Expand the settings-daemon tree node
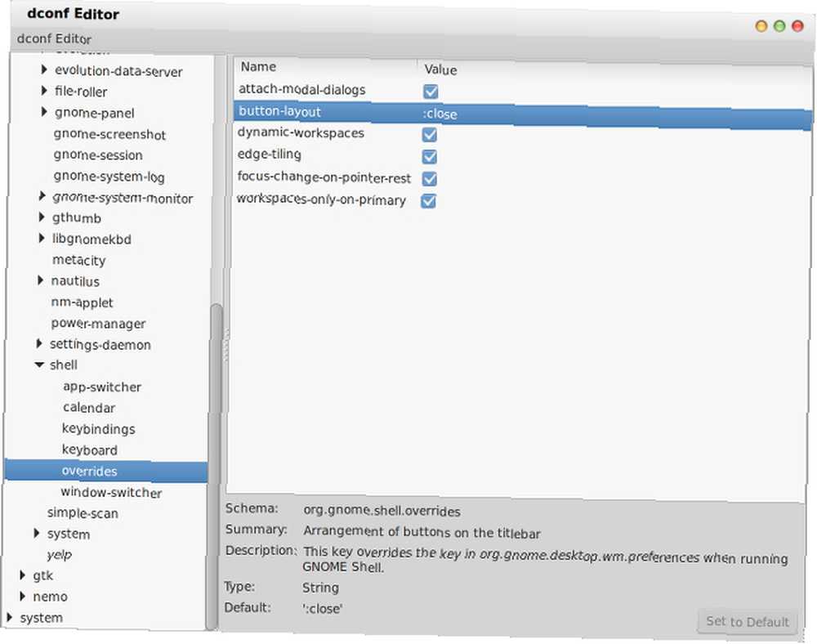 pyautogui.click(x=39, y=344)
